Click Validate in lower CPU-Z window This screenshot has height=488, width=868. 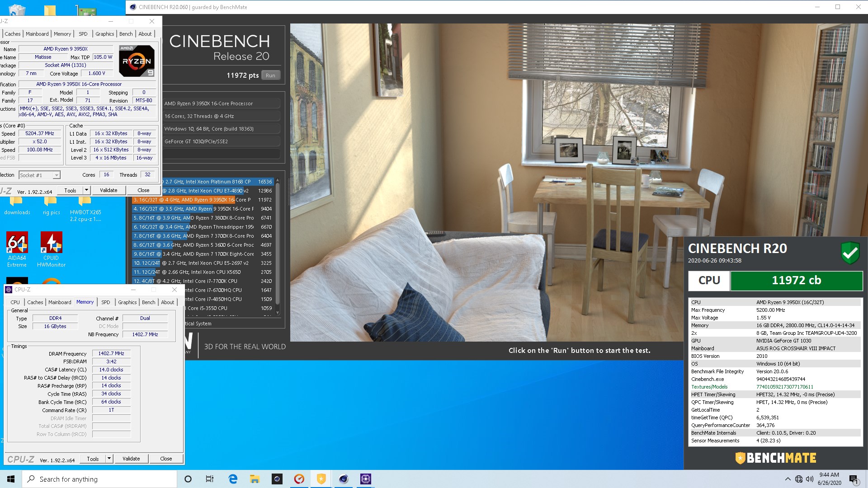coord(131,459)
